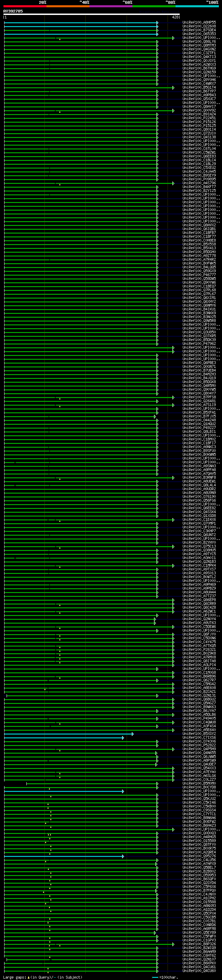
Task: Select hit label UniRef100_A7APX9
Action: [x=199, y=864]
